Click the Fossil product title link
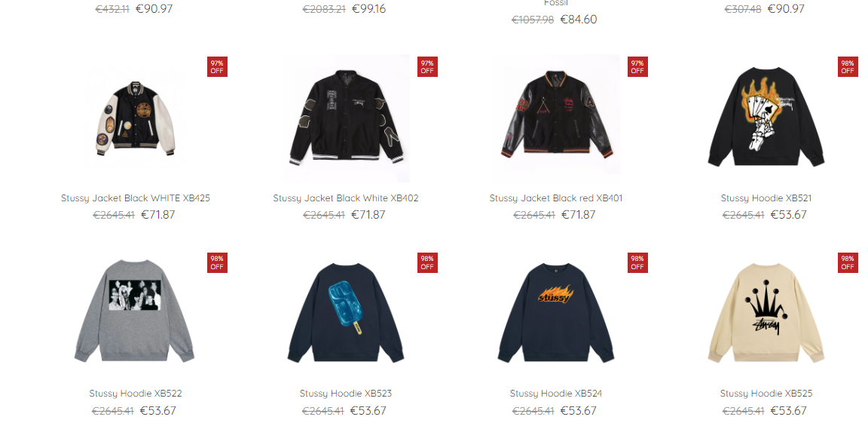The height and width of the screenshot is (423, 868). 556,3
